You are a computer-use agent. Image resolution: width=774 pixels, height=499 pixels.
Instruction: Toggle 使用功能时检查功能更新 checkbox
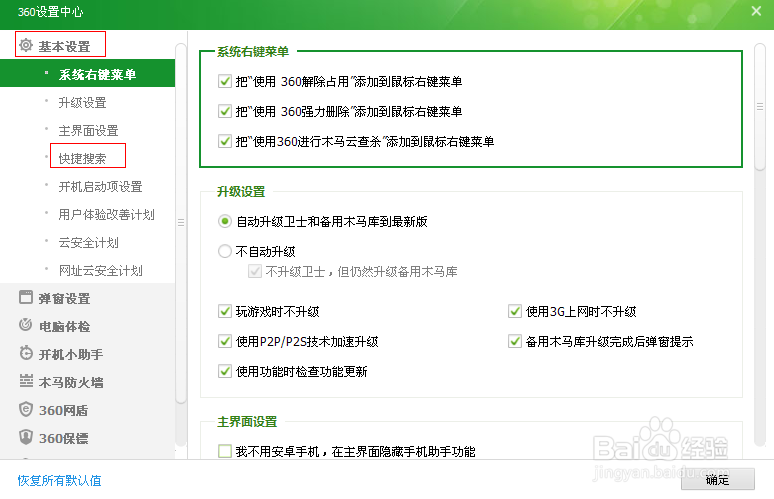(x=225, y=371)
